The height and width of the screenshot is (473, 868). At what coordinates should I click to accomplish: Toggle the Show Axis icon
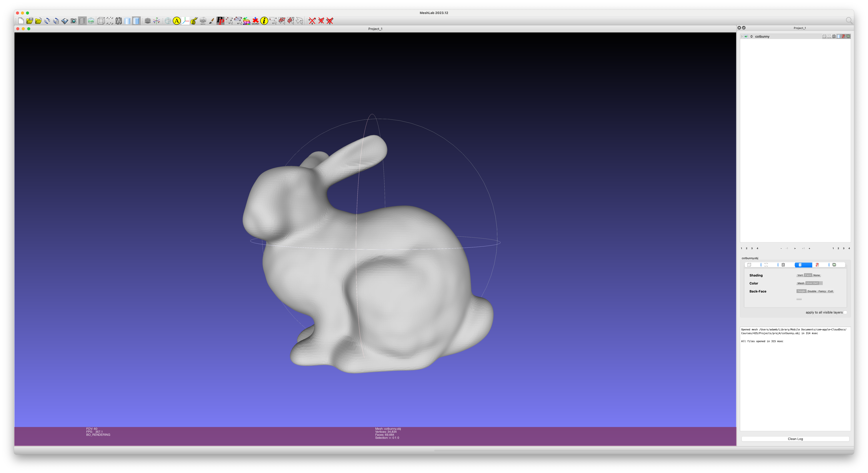point(157,21)
